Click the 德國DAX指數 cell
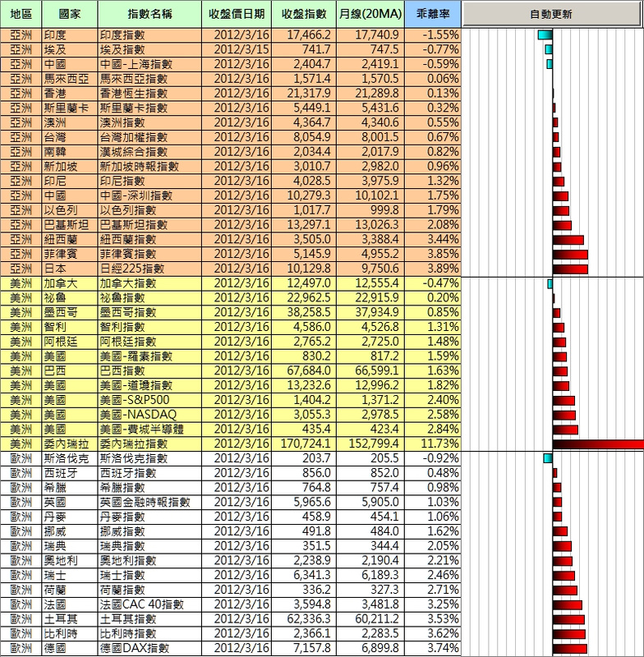This screenshot has width=644, height=657. (149, 648)
